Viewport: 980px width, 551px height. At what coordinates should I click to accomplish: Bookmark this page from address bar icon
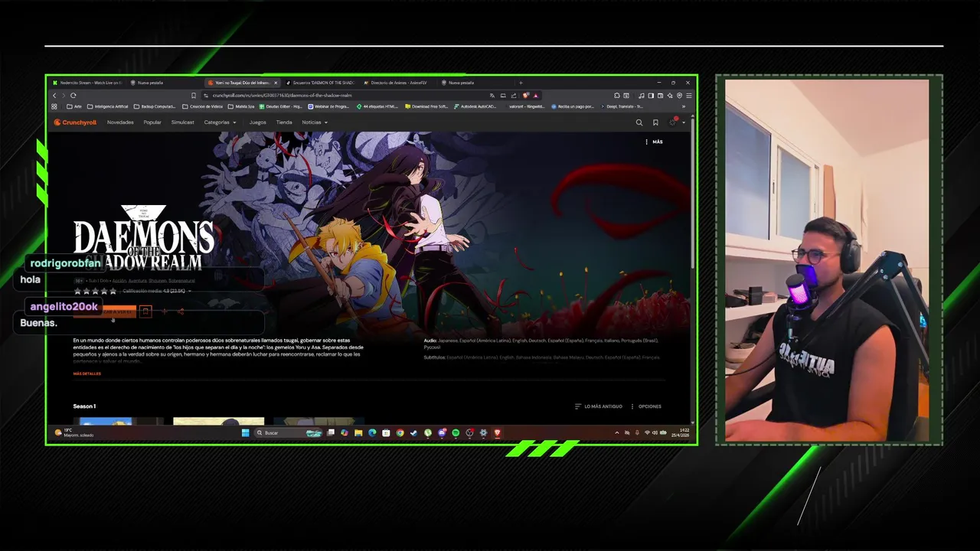tap(194, 96)
